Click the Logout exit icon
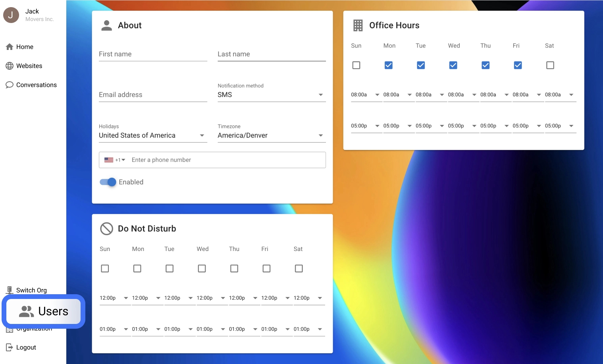 click(x=10, y=347)
